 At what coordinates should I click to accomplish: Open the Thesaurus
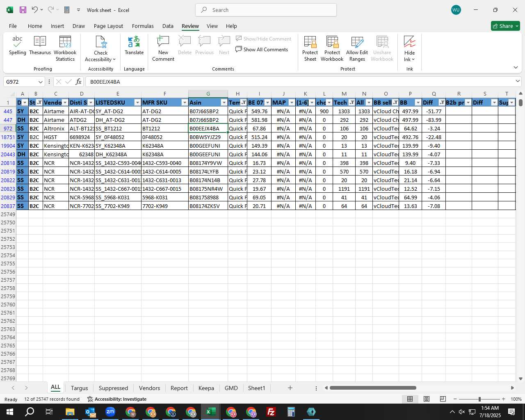point(40,46)
